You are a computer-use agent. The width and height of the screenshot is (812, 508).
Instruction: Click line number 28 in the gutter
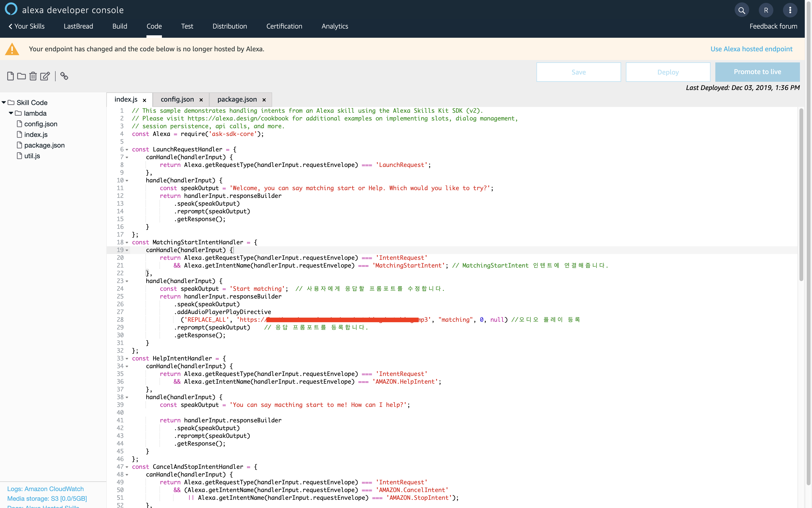pos(120,320)
